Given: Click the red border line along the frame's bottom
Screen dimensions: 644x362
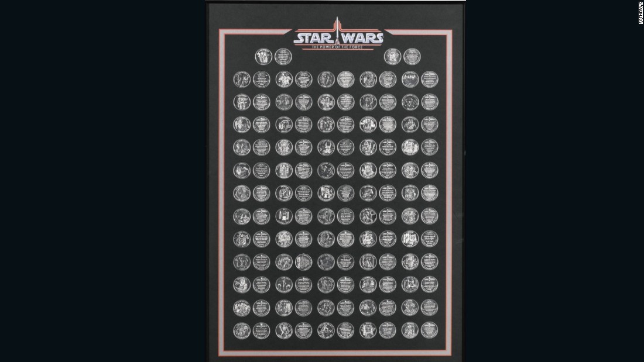Looking at the screenshot, I should point(335,353).
